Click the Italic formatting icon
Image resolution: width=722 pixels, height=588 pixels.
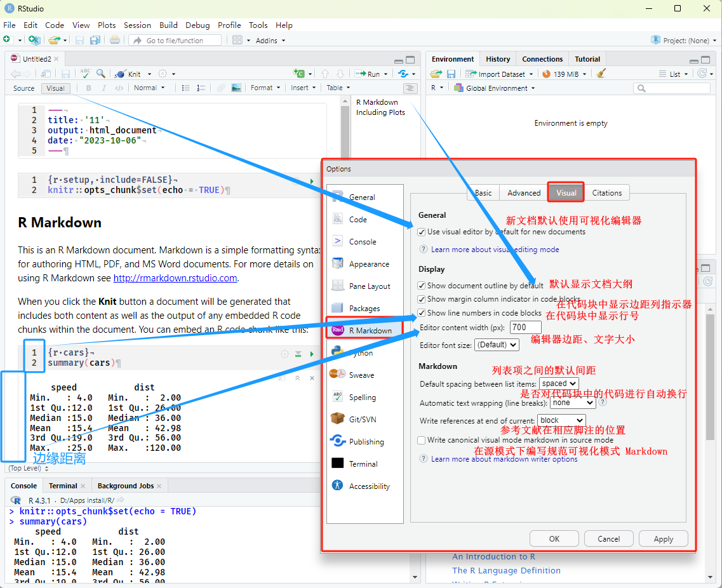[x=104, y=88]
